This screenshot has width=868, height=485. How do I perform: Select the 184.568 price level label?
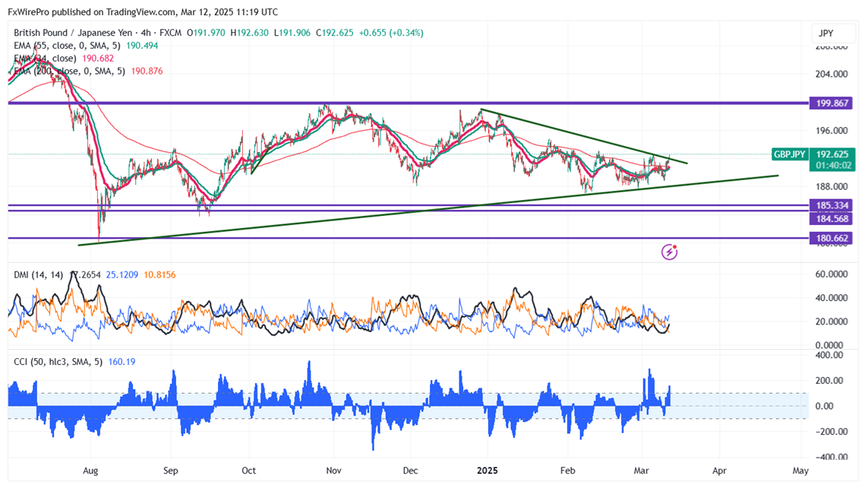pyautogui.click(x=832, y=219)
